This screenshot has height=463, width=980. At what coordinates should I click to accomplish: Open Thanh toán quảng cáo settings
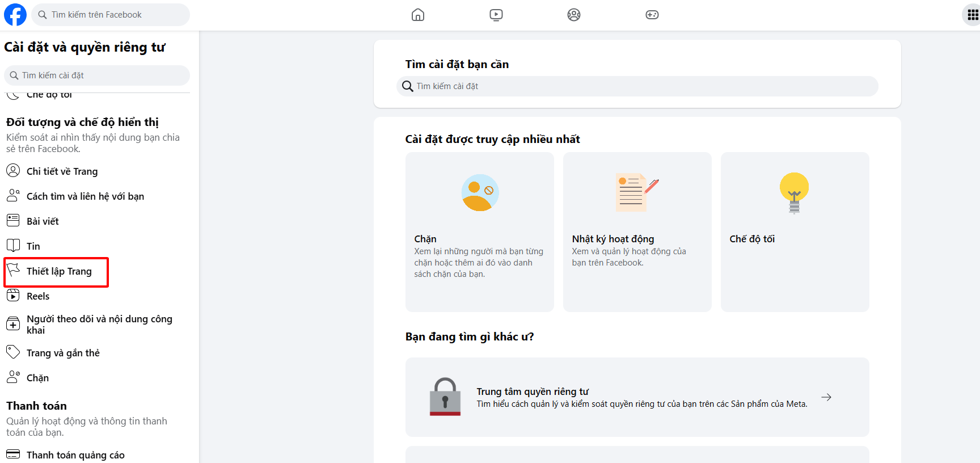75,455
